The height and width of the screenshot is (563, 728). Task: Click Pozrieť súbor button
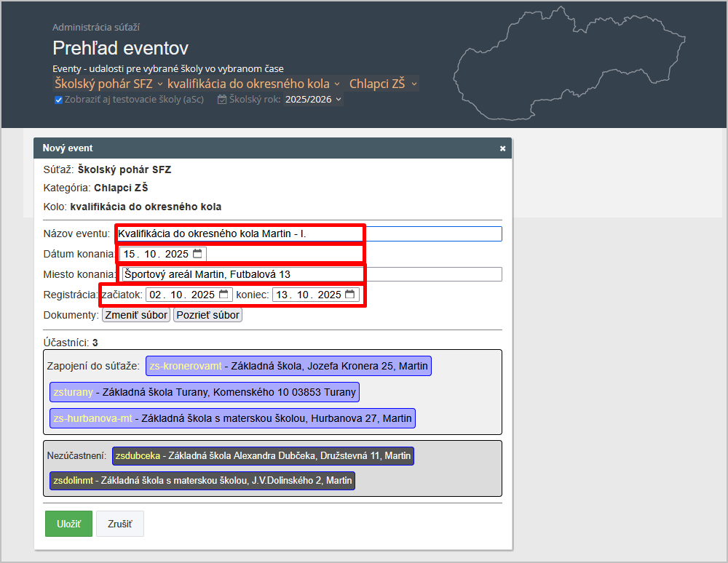click(207, 315)
